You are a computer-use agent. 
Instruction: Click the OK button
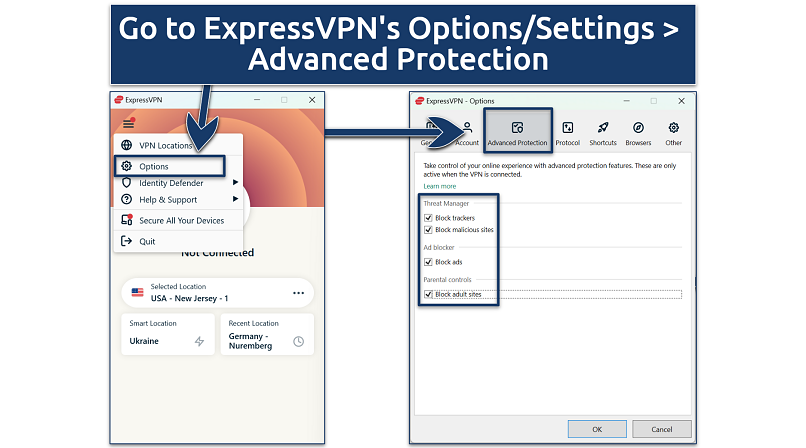pos(597,429)
